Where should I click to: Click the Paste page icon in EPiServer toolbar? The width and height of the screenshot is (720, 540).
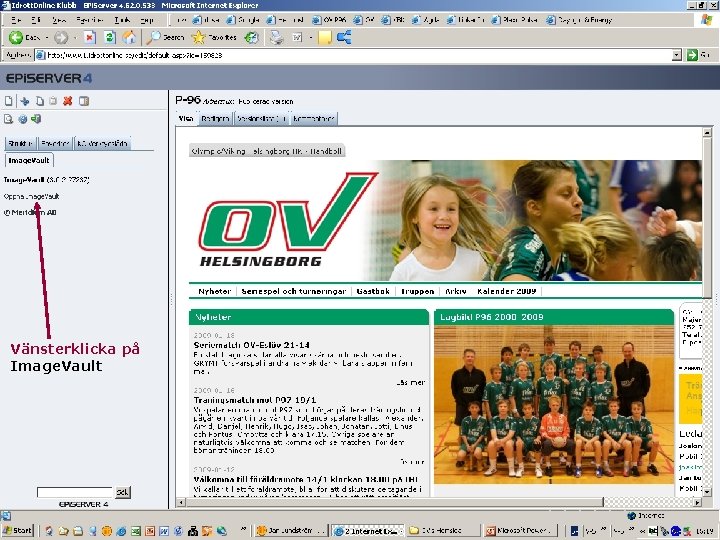click(x=53, y=101)
